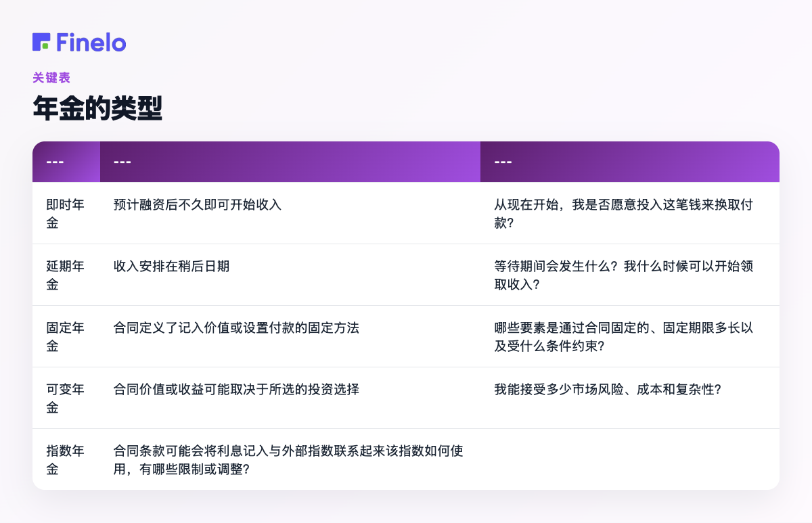
Task: Click the Finelo logo icon
Action: [x=41, y=42]
